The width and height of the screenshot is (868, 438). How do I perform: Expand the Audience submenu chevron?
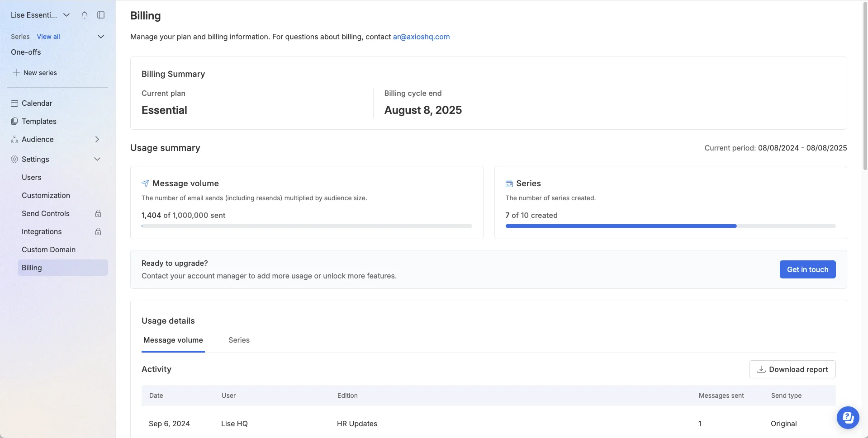point(97,139)
